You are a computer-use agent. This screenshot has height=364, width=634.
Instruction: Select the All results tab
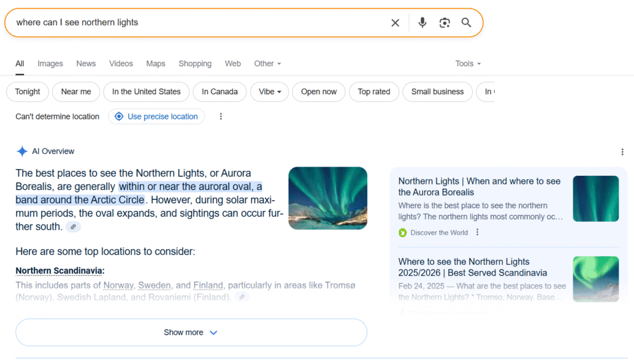20,64
